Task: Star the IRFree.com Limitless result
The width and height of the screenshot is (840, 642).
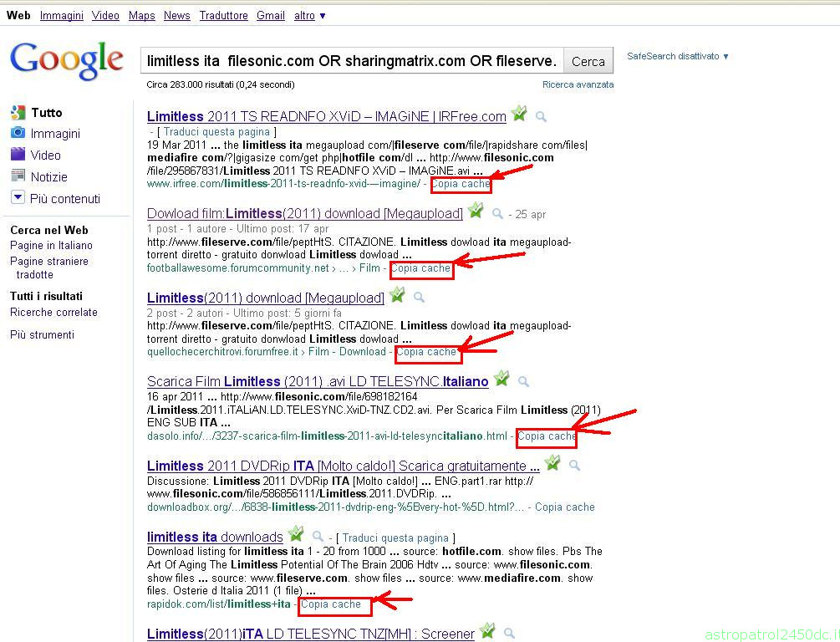Action: click(x=519, y=114)
